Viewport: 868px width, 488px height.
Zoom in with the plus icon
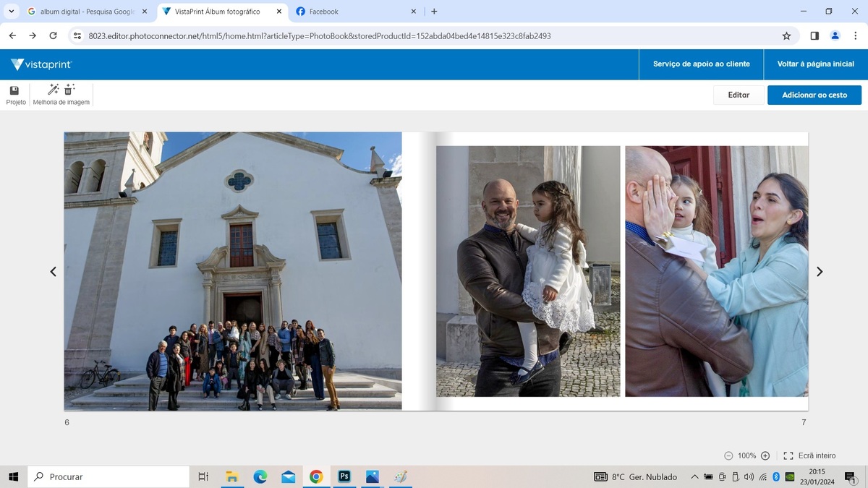(x=765, y=455)
